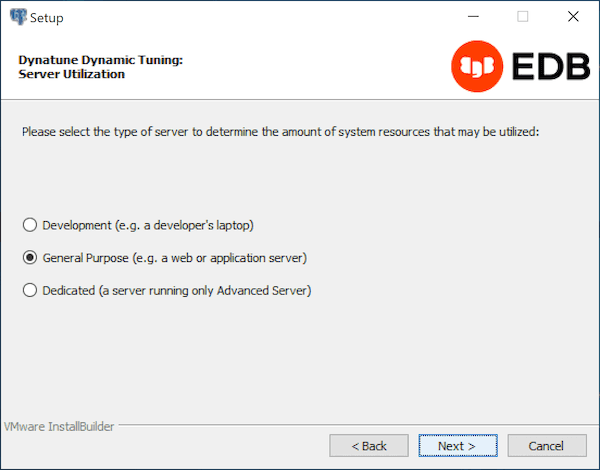Click the red circular EDB emblem
The image size is (600, 470).
pyautogui.click(x=477, y=68)
